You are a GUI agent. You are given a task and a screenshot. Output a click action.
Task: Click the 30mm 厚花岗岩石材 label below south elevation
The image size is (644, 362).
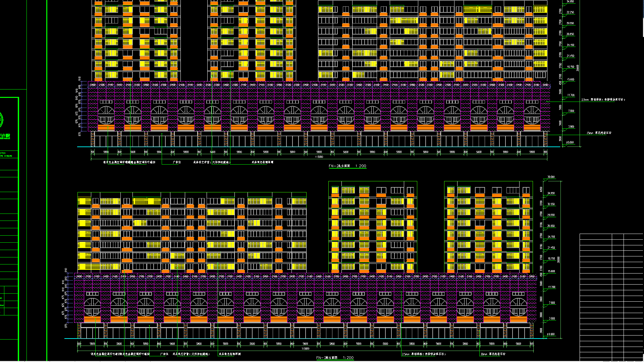pos(493,354)
